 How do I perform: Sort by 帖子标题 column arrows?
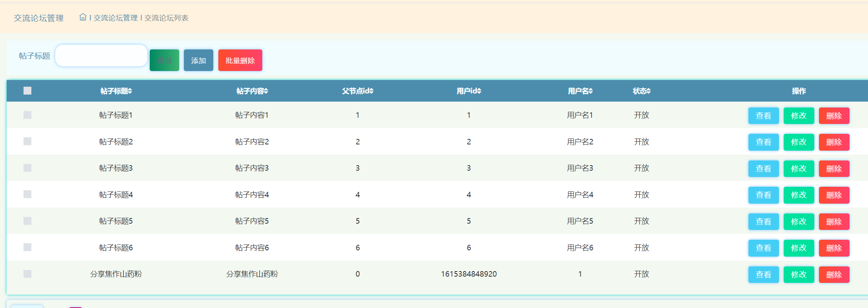[130, 91]
